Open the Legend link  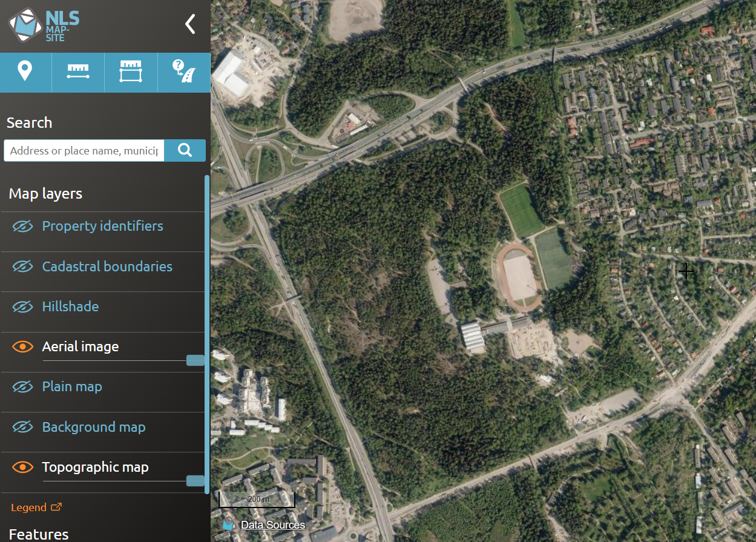(28, 507)
